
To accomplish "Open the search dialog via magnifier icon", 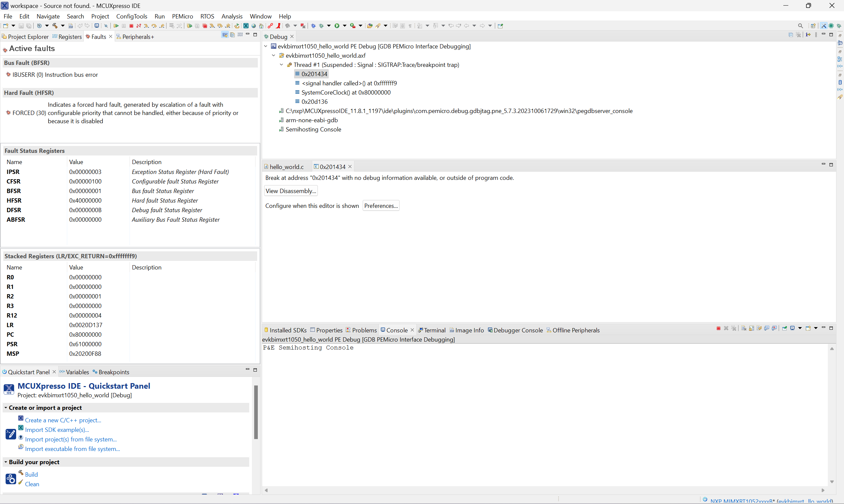I will (801, 25).
